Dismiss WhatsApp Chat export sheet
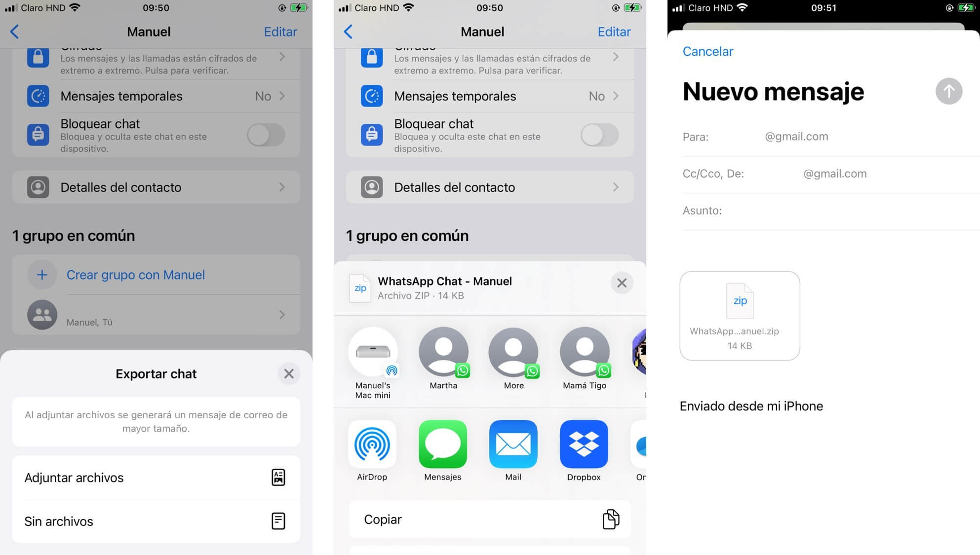This screenshot has width=980, height=555. pyautogui.click(x=620, y=283)
